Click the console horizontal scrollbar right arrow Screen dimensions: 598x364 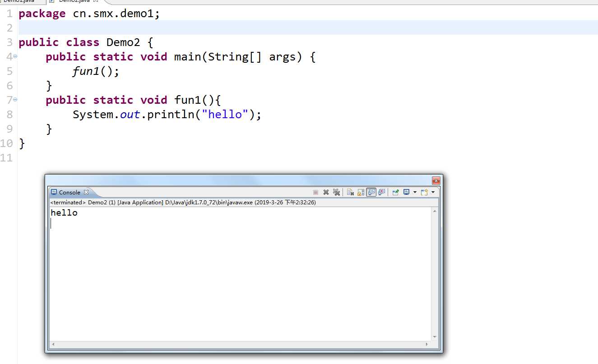coord(427,344)
